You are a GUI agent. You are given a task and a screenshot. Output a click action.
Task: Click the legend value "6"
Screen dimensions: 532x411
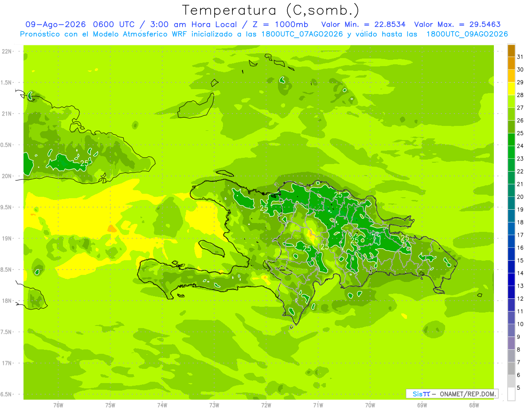pyautogui.click(x=519, y=376)
